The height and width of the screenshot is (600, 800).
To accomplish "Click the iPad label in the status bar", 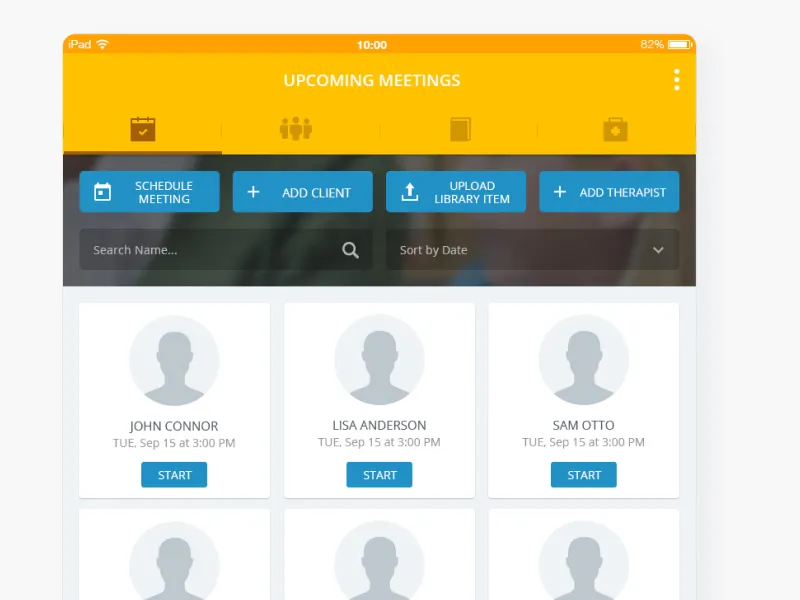I will [80, 44].
